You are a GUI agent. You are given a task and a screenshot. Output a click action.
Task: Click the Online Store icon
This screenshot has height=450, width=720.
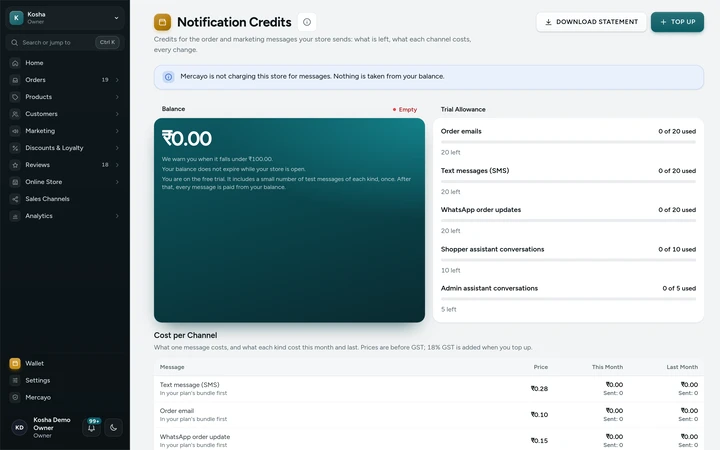(x=15, y=182)
